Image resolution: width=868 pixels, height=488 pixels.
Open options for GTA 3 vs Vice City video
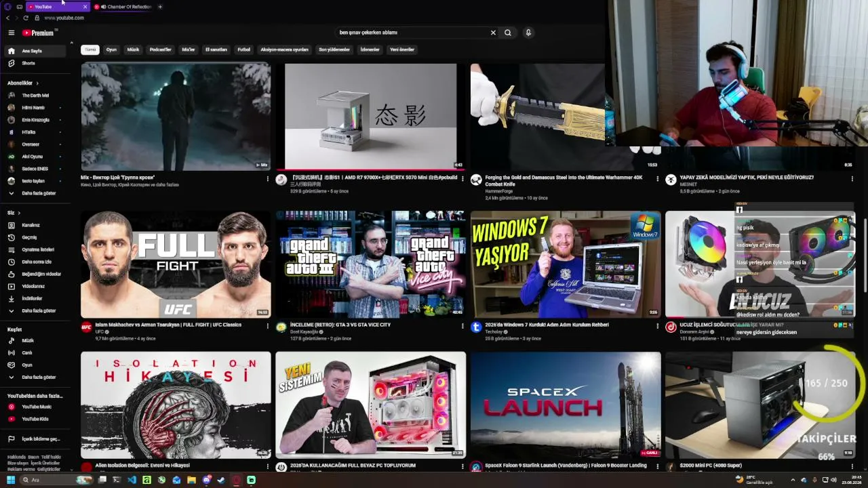pyautogui.click(x=462, y=326)
